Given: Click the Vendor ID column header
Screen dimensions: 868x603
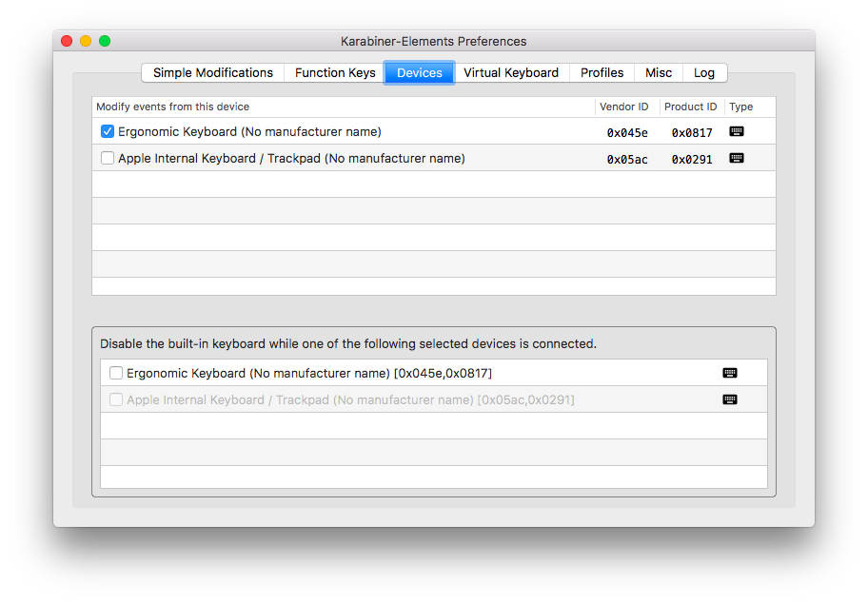Looking at the screenshot, I should [627, 107].
